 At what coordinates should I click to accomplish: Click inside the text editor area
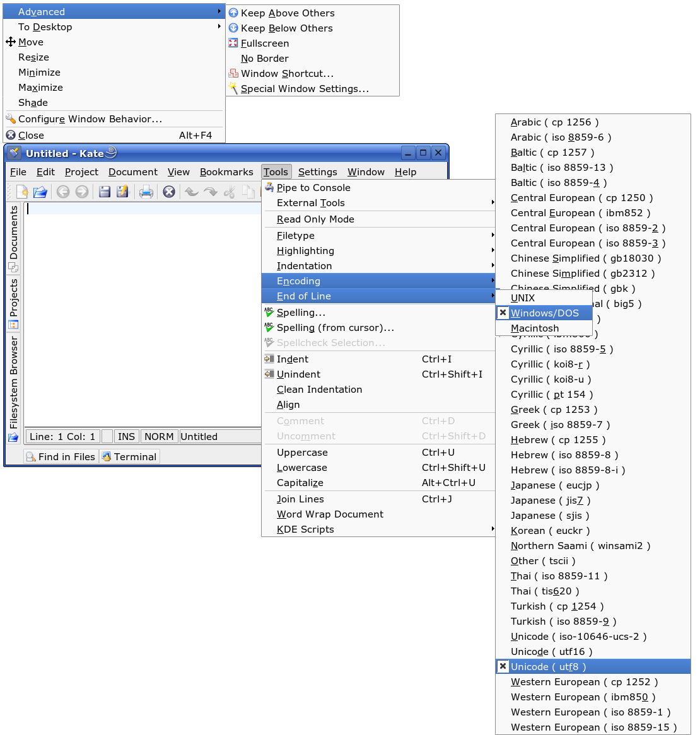(x=143, y=314)
